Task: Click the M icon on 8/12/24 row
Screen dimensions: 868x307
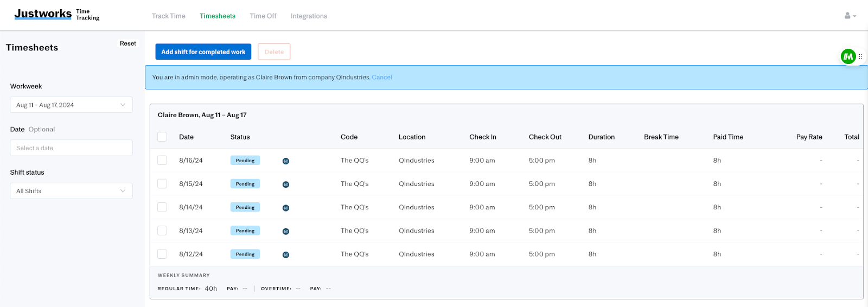Action: pyautogui.click(x=286, y=255)
